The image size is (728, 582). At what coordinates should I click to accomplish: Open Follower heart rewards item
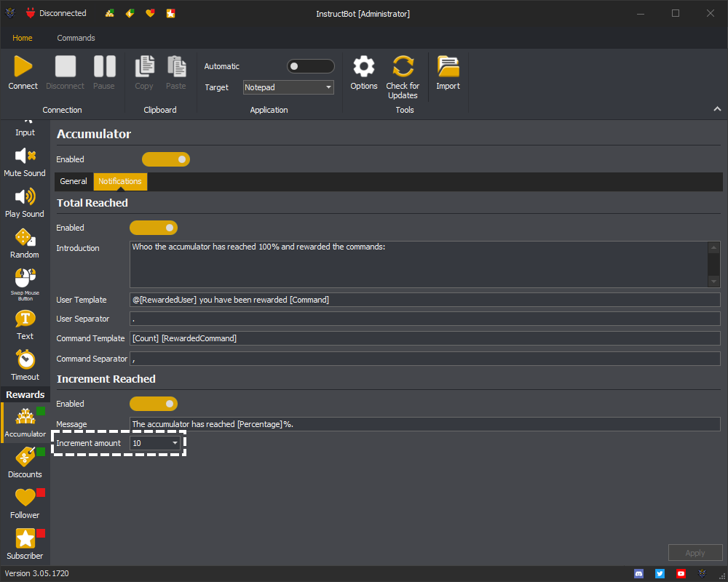click(x=25, y=503)
